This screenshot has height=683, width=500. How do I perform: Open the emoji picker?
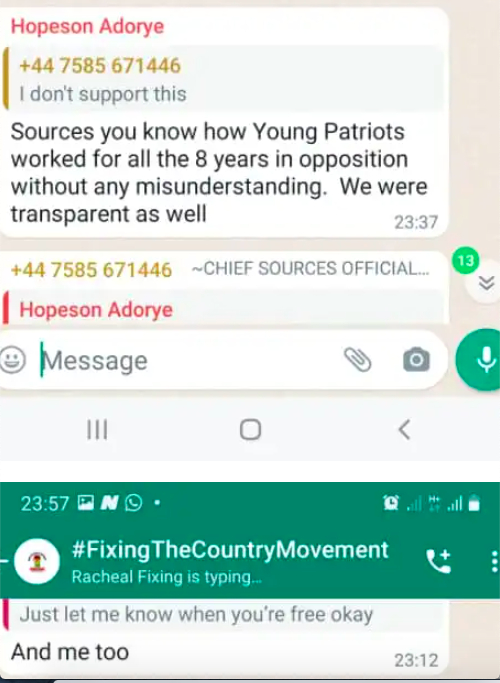pos(13,360)
